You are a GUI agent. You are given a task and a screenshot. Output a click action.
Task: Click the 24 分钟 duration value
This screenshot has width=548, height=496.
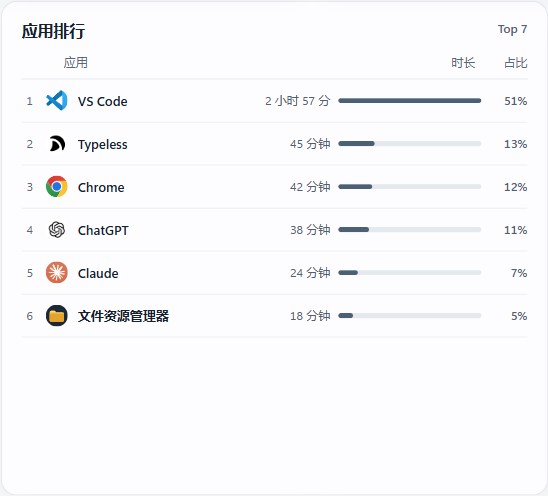pos(310,273)
